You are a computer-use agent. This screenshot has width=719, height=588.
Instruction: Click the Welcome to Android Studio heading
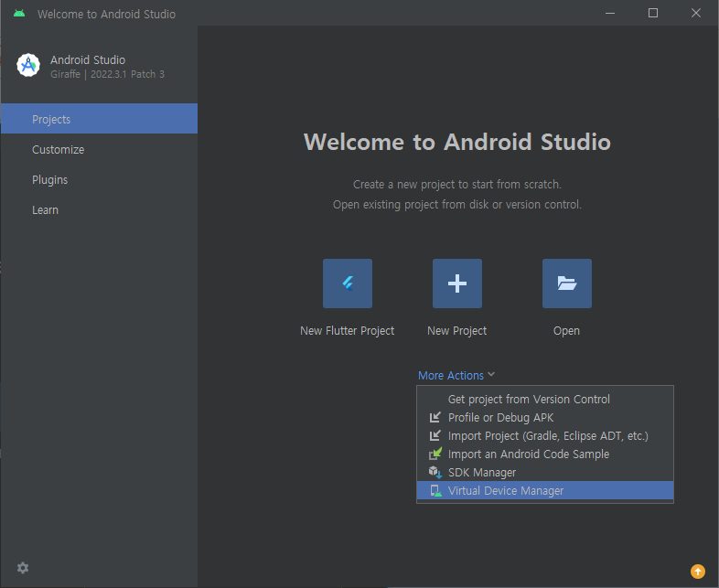[457, 142]
